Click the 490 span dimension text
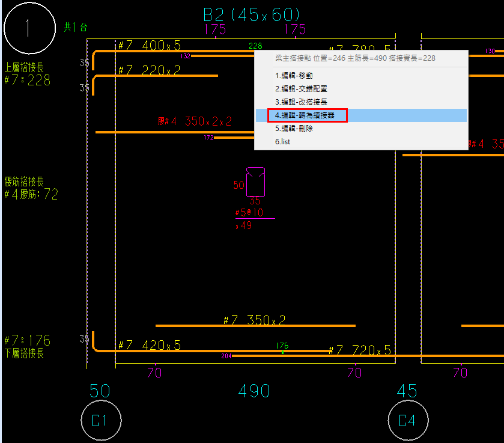The width and height of the screenshot is (504, 443). [254, 391]
